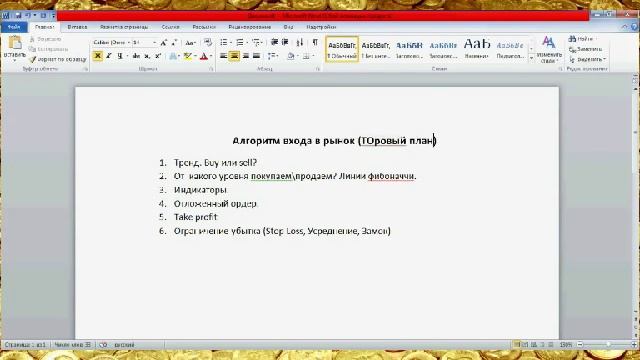Toggle Justify paragraph alignment

[x=256, y=56]
